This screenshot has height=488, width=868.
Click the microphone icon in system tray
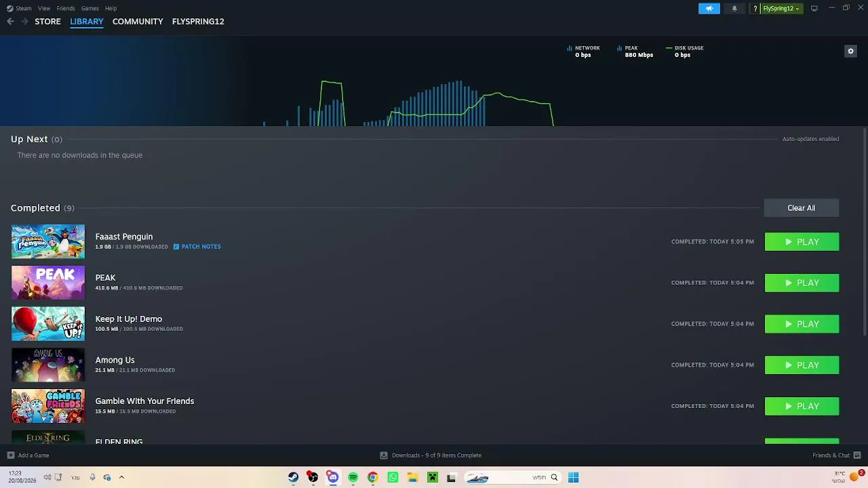tap(92, 477)
